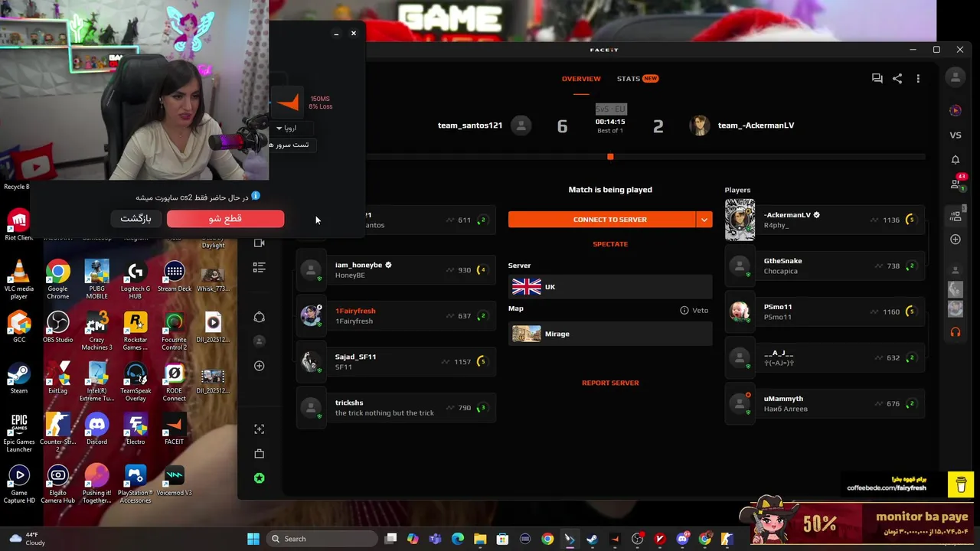
Task: Click REPORT SERVER link
Action: [610, 383]
